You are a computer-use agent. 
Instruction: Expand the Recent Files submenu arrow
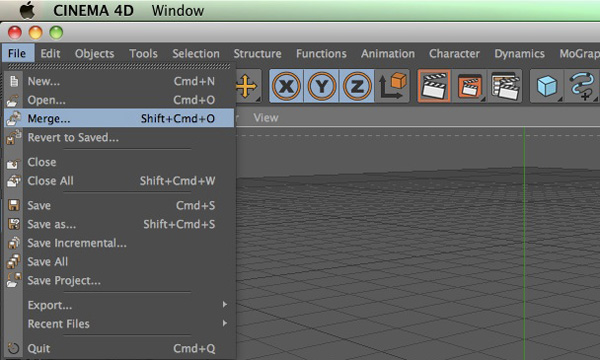[x=225, y=323]
